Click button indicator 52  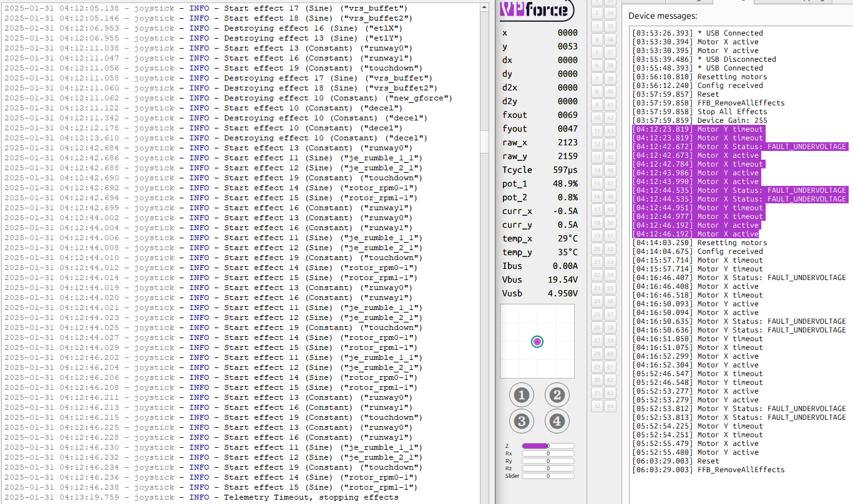(611, 249)
